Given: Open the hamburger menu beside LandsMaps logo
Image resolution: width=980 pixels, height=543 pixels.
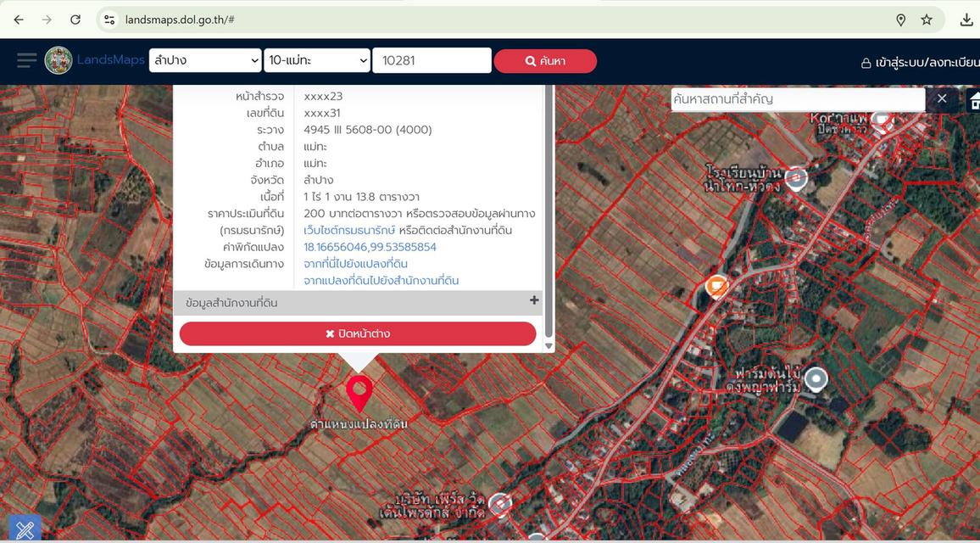Looking at the screenshot, I should (27, 61).
